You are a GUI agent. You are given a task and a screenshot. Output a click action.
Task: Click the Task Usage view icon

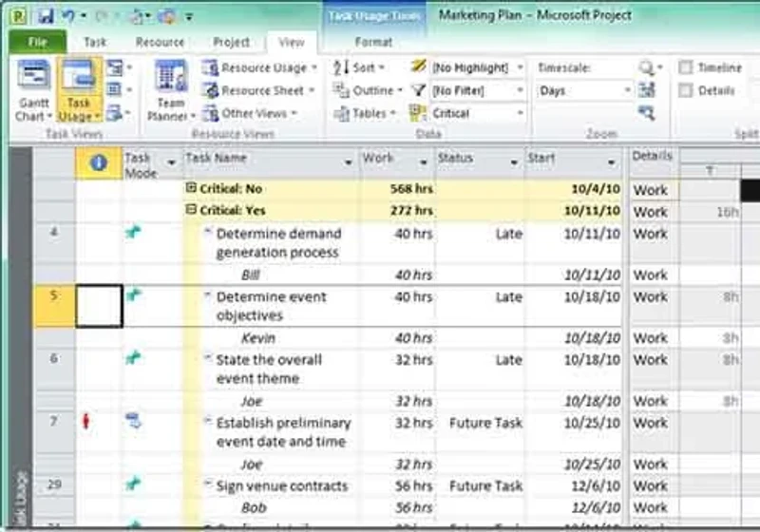[x=79, y=75]
